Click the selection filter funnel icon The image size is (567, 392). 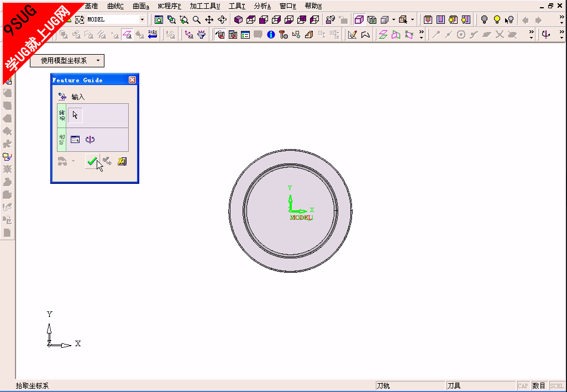pyautogui.click(x=201, y=35)
